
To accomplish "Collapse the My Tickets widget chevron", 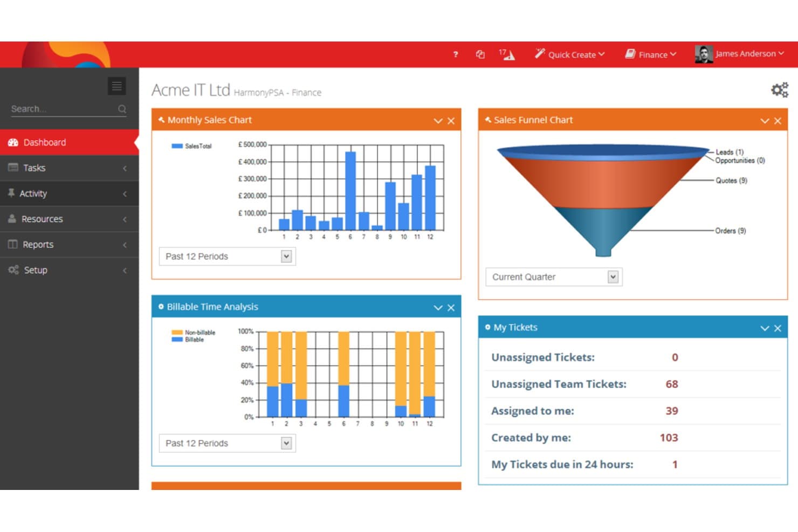I will tap(765, 328).
